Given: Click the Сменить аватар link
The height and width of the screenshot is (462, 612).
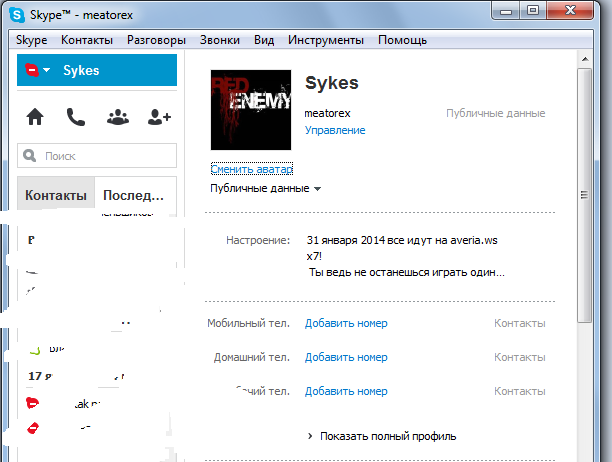Looking at the screenshot, I should 251,169.
